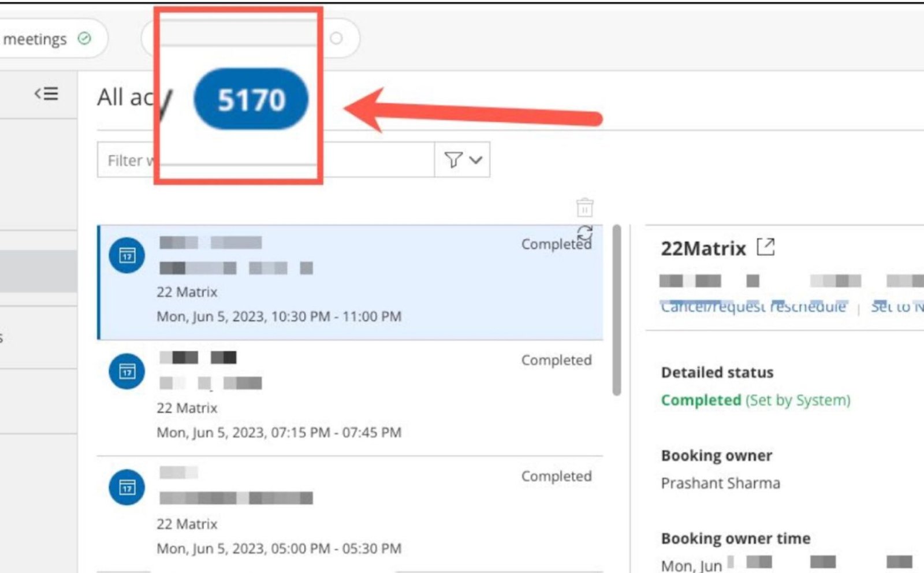The width and height of the screenshot is (924, 573).
Task: Click the funnel filter icon
Action: coord(453,159)
